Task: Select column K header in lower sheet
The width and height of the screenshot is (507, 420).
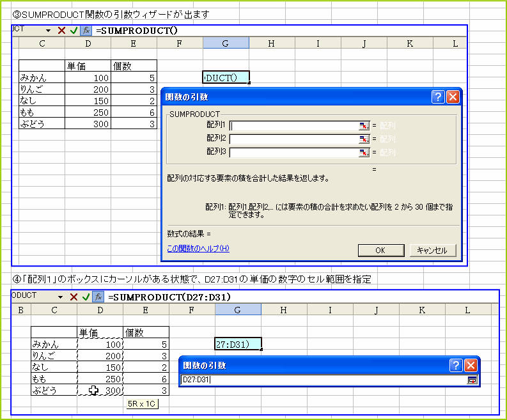Action: click(422, 310)
